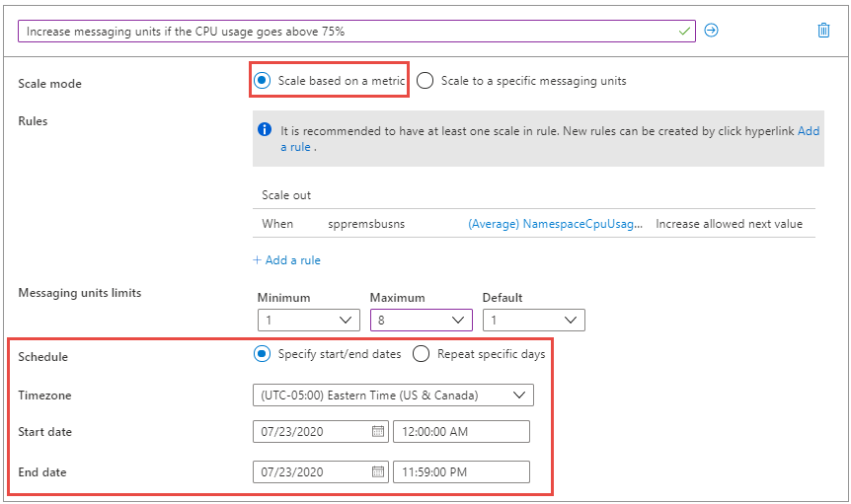Screen dimensions: 851x504
Task: Open the (Average) NamespaceCpuUsage rule link
Action: tap(556, 224)
